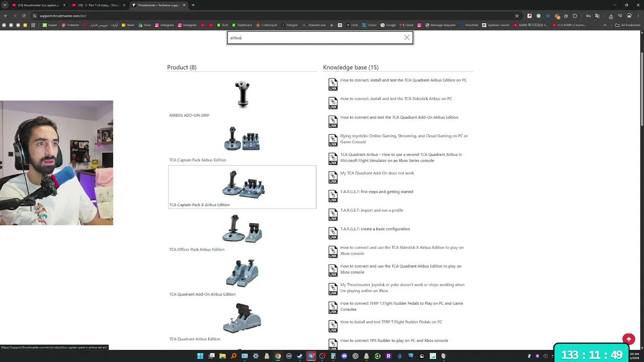
Task: Select the TCA Captain Pack X Airbus Edition link
Action: coord(199,205)
